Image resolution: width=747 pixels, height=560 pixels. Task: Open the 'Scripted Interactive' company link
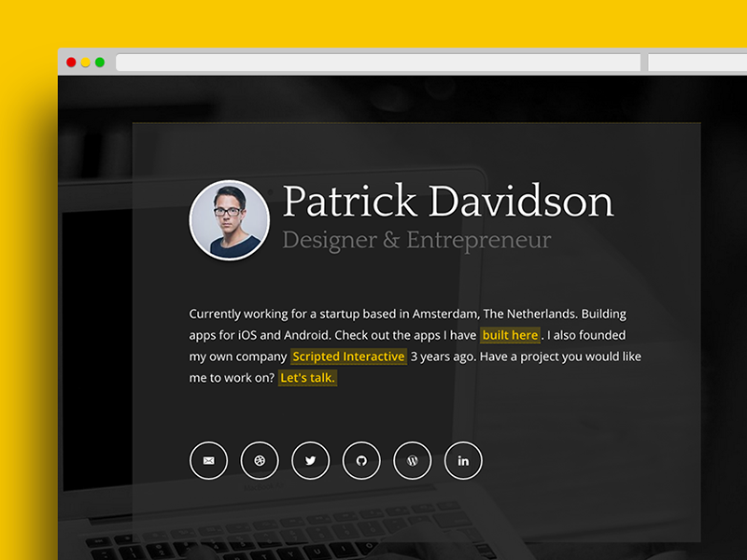348,357
